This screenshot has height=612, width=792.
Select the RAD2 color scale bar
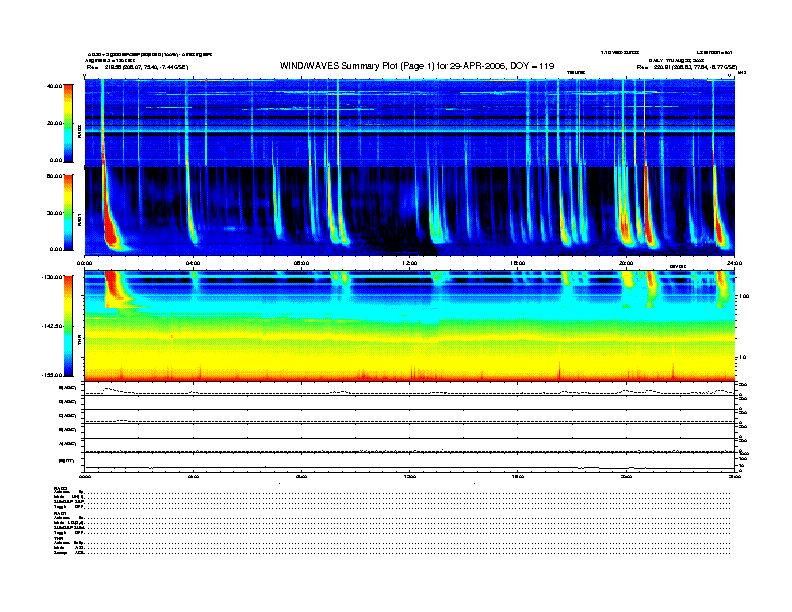[x=69, y=123]
